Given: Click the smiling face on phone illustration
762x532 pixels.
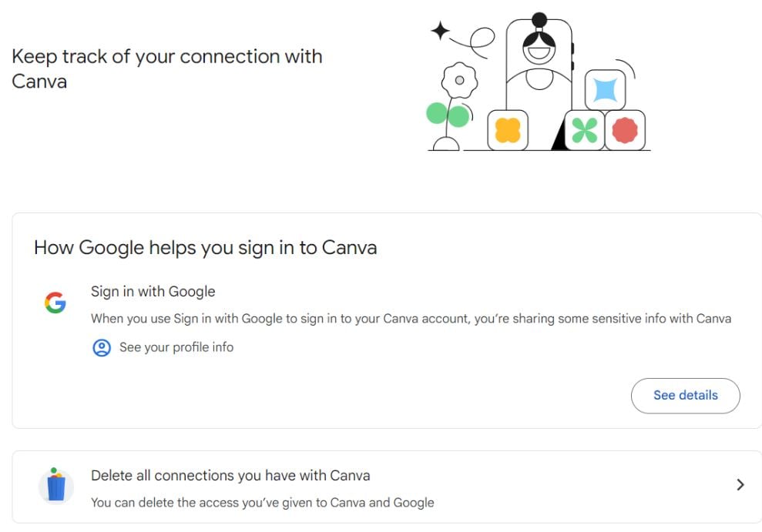Looking at the screenshot, I should point(539,47).
